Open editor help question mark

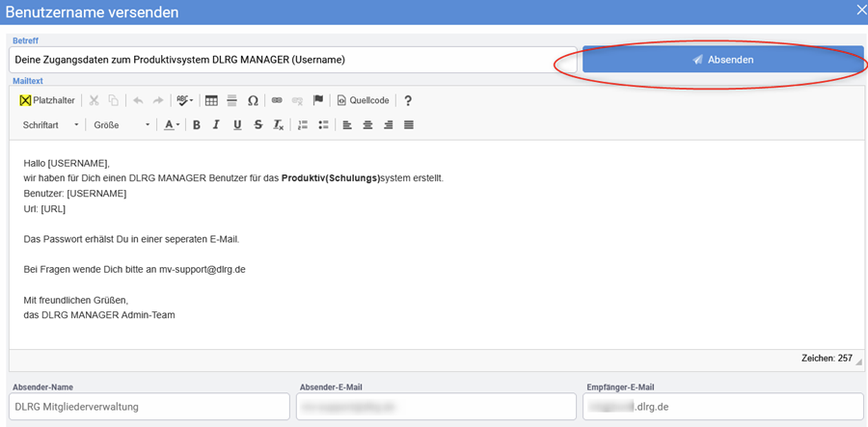click(x=408, y=100)
